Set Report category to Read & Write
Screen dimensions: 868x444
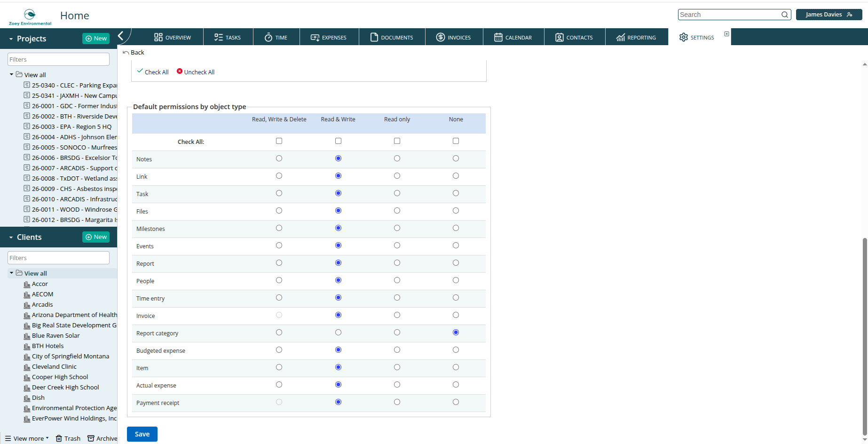click(x=338, y=333)
